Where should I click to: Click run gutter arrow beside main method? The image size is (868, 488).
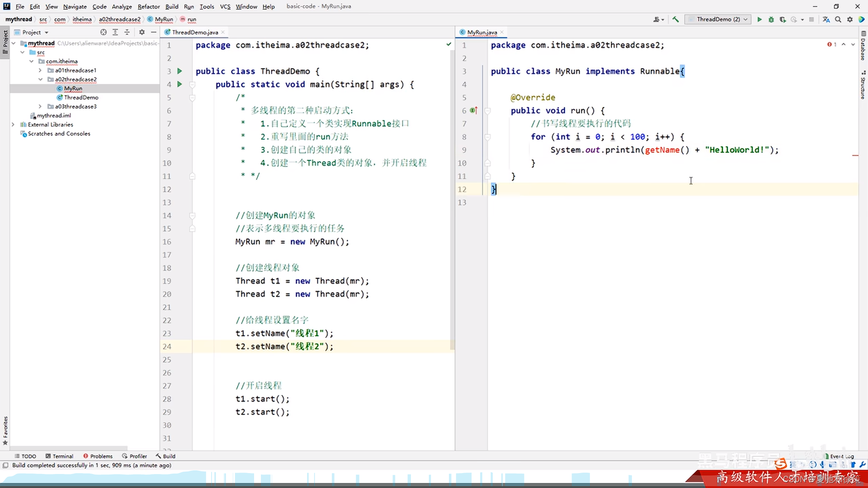[179, 84]
